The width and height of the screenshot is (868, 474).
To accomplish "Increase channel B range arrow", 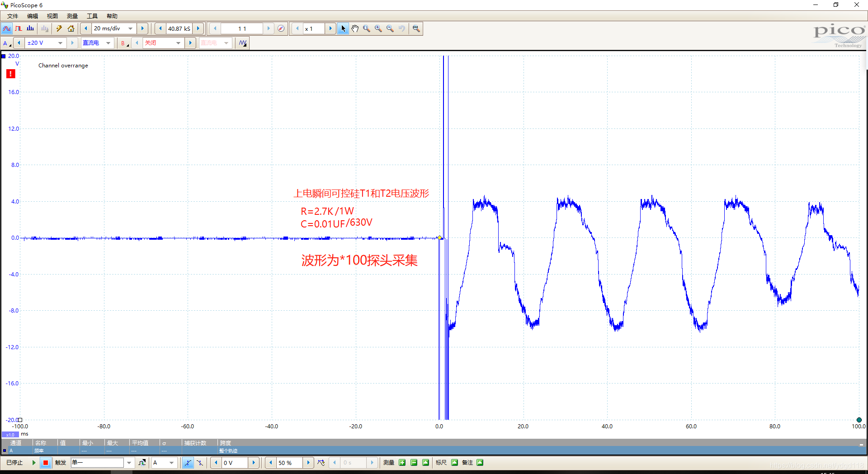I will click(190, 43).
